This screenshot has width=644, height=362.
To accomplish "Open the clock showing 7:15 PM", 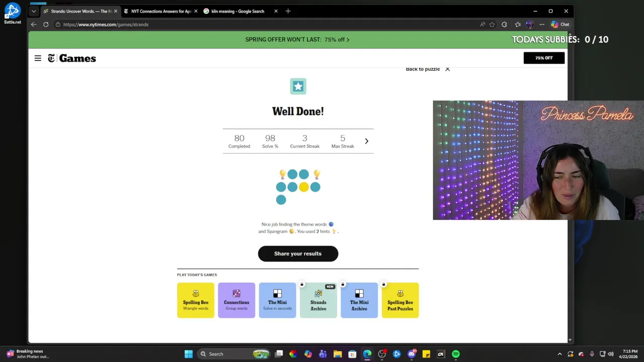I will click(x=630, y=354).
